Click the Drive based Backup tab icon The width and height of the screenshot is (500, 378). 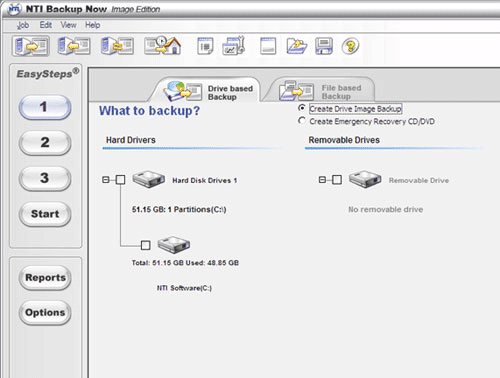point(182,90)
